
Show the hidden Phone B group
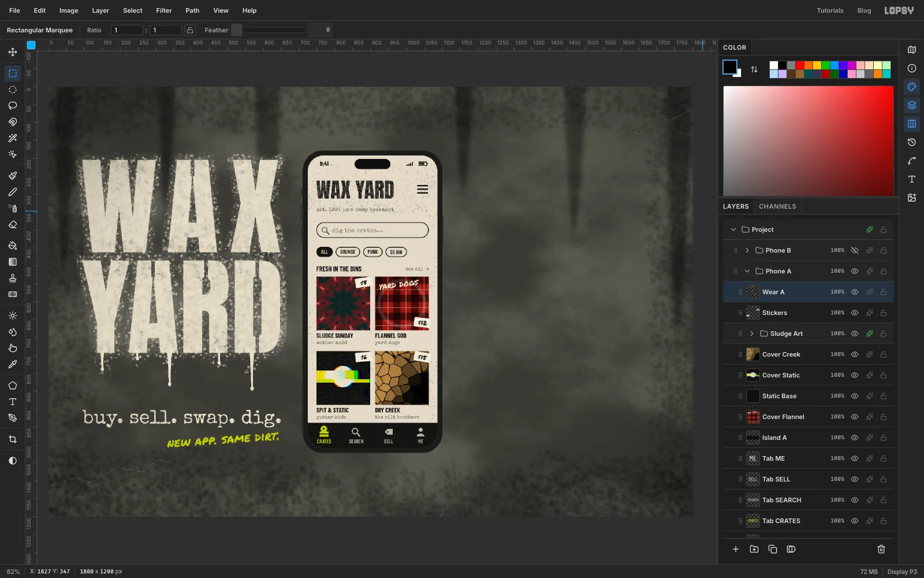pos(855,250)
